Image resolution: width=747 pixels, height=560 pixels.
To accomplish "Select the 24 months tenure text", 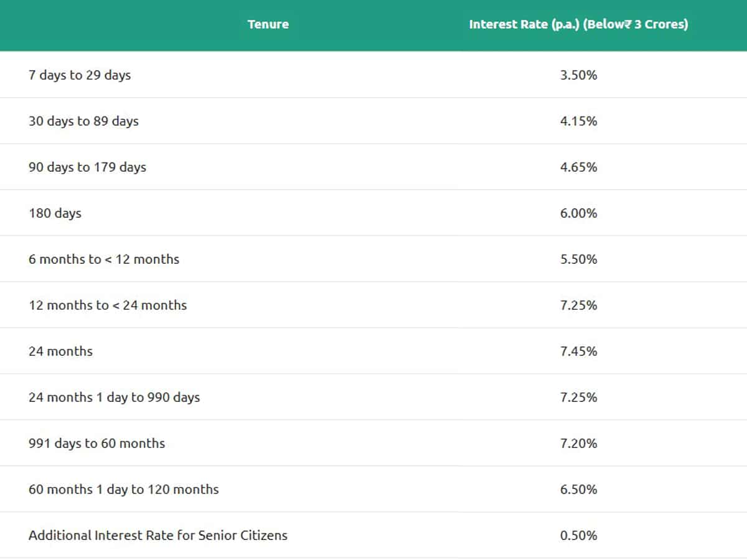I will [60, 351].
